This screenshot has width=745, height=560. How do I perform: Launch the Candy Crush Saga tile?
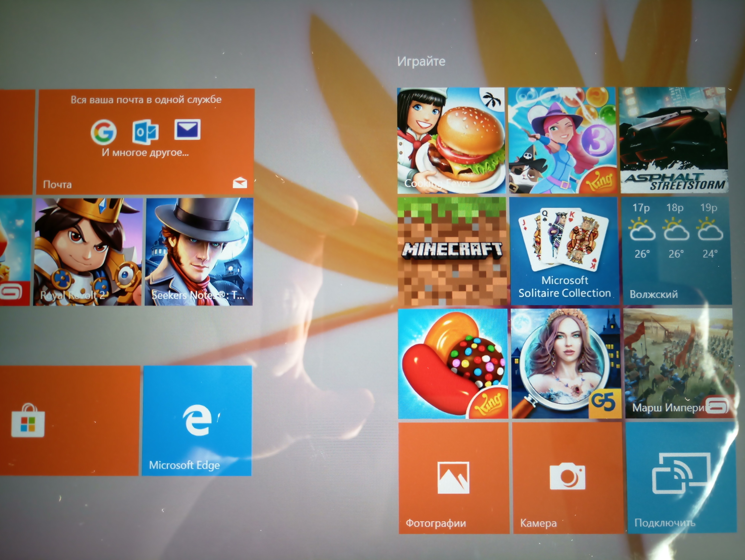[453, 364]
